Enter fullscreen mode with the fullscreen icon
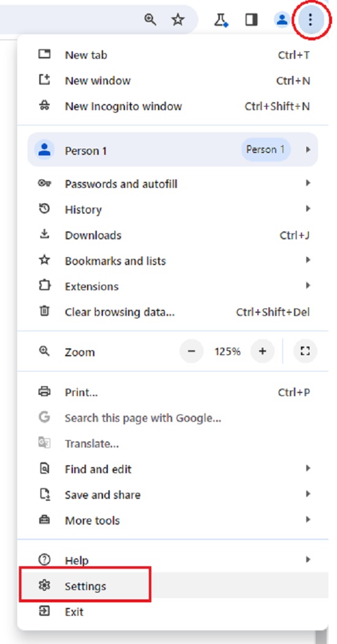 pyautogui.click(x=305, y=351)
